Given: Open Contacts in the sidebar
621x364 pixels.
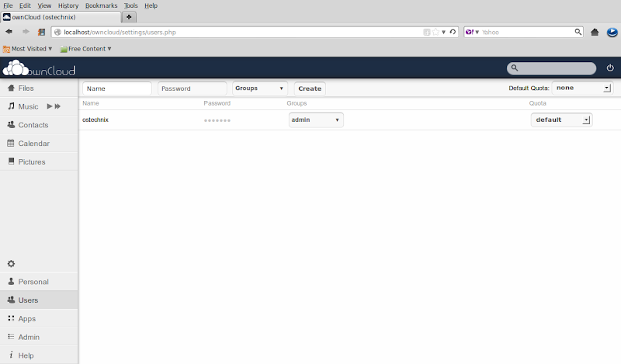Looking at the screenshot, I should (39, 125).
